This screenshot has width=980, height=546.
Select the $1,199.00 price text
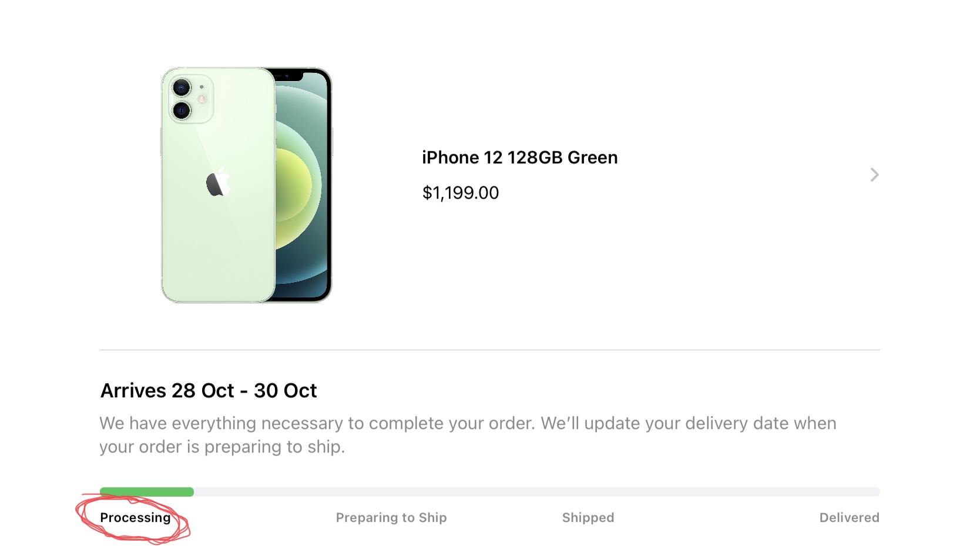460,193
